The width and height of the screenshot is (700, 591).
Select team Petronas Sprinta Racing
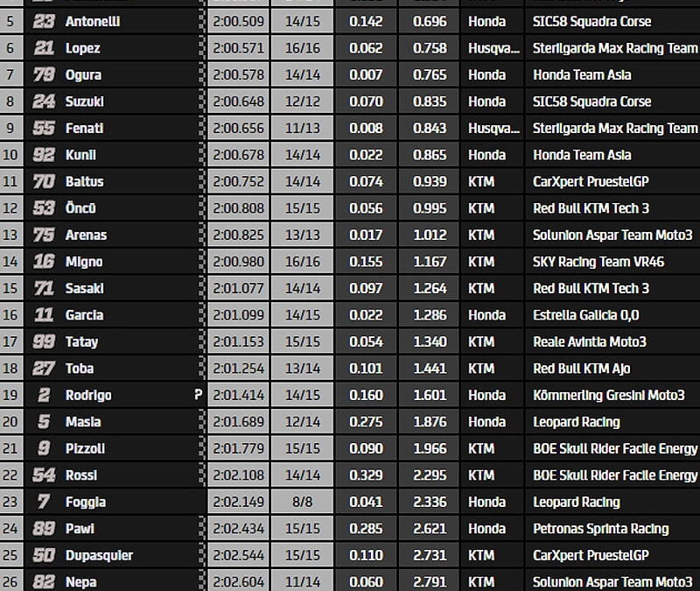600,529
